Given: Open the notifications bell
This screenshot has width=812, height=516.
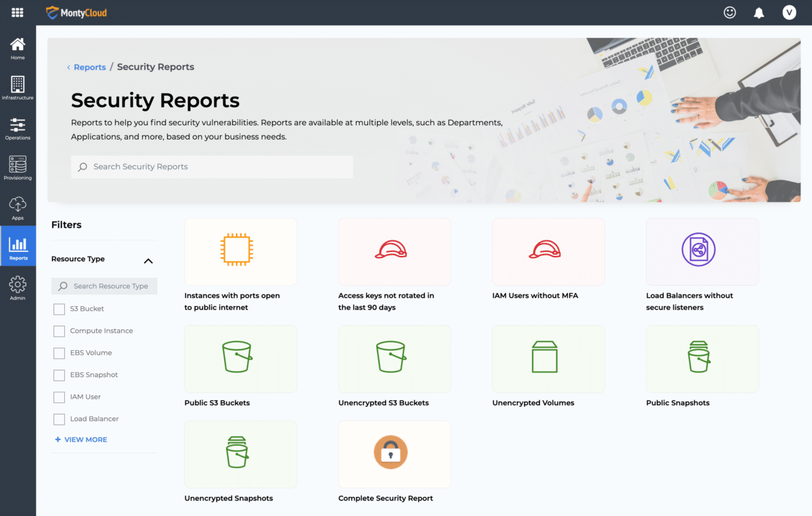Looking at the screenshot, I should pyautogui.click(x=759, y=12).
